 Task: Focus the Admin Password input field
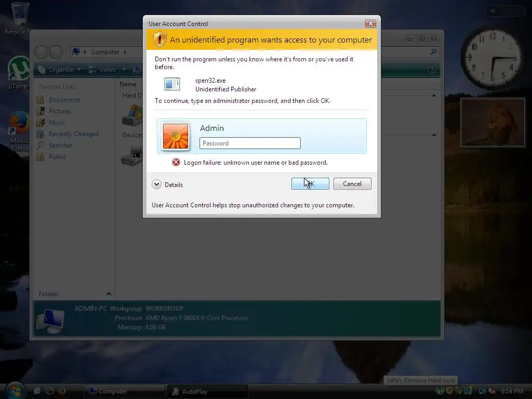click(x=250, y=143)
